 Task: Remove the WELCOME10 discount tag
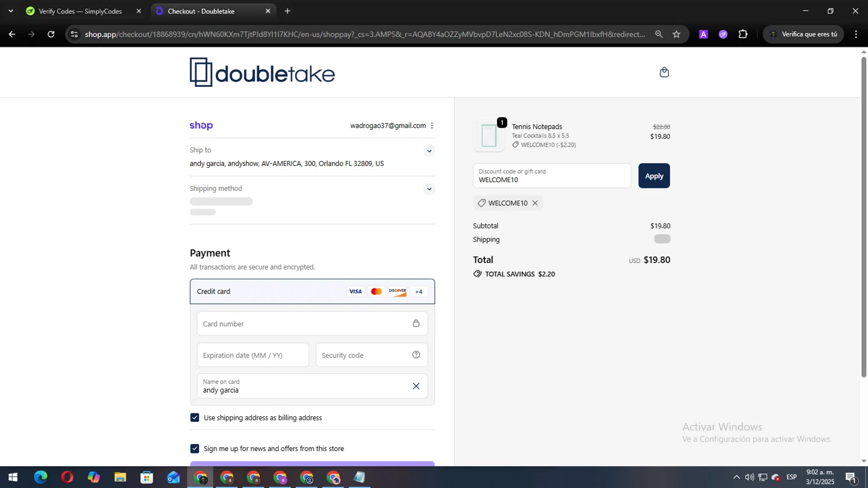535,203
